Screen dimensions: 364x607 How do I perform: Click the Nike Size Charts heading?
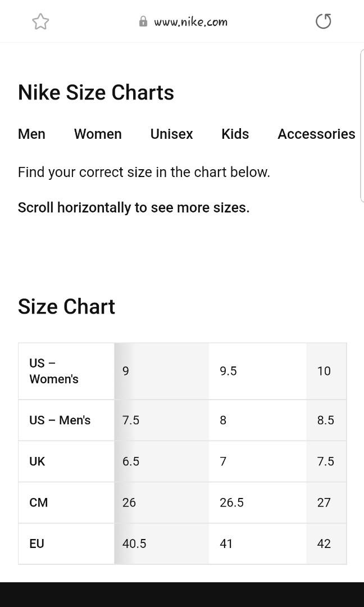pos(96,93)
